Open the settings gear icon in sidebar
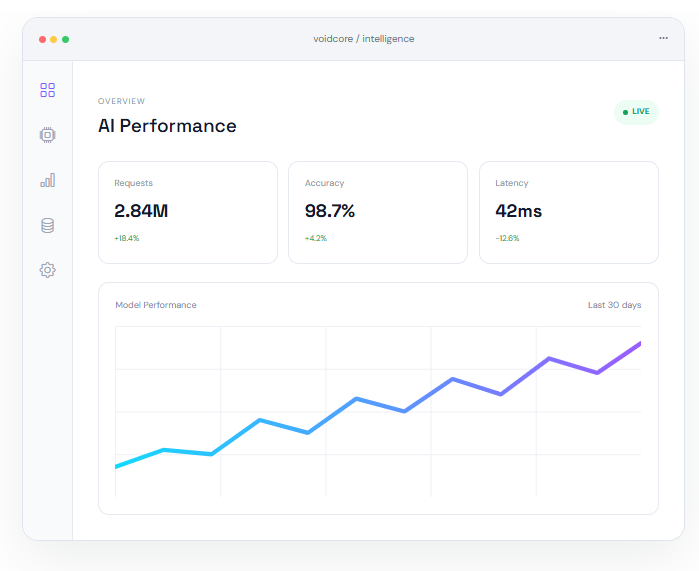 pyautogui.click(x=48, y=270)
